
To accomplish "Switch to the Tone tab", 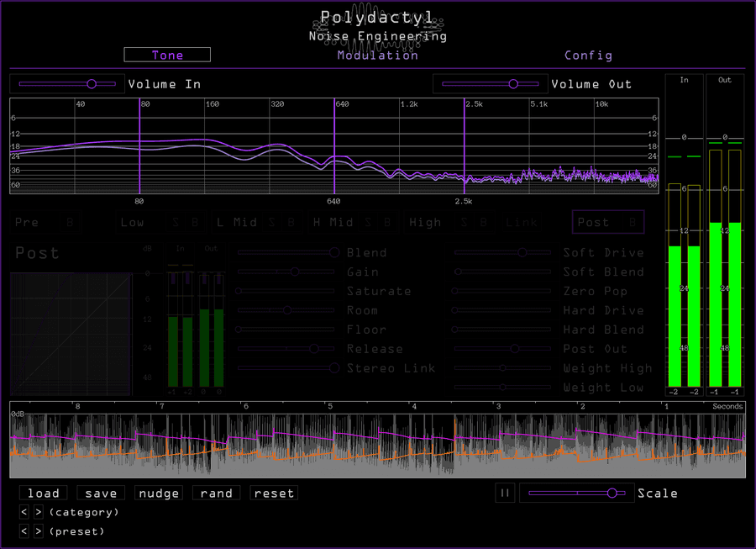I will (167, 55).
